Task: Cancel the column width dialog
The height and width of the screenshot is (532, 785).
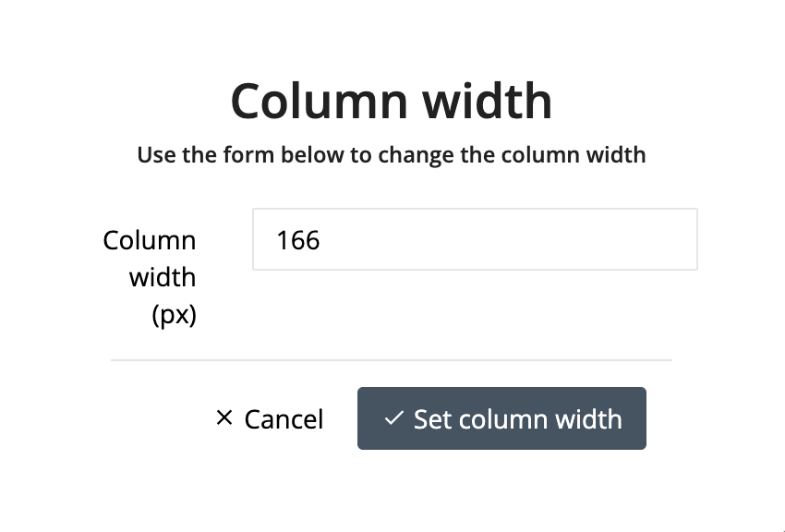Action: point(269,419)
